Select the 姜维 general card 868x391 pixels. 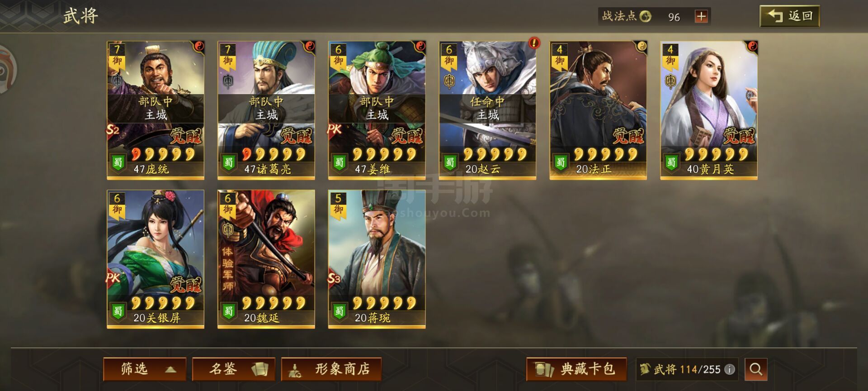pos(377,110)
